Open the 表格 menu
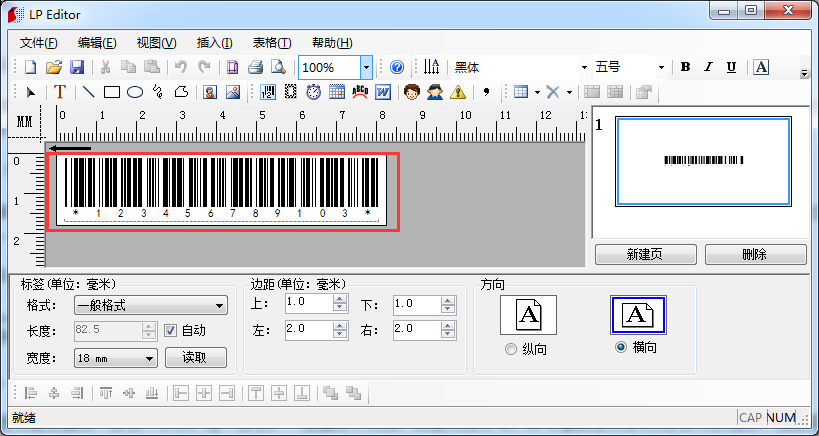This screenshot has width=819, height=436. [271, 43]
